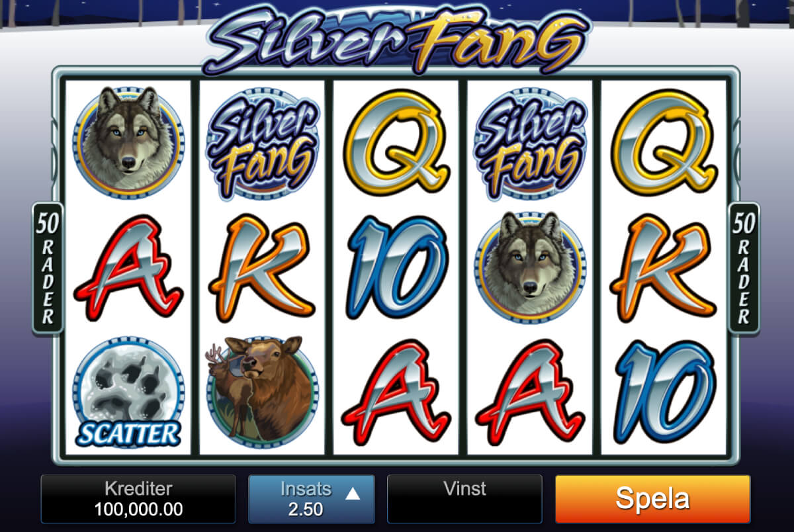The height and width of the screenshot is (532, 794).
Task: Select Silver Fang logo symbol on reel two
Action: pos(262,143)
